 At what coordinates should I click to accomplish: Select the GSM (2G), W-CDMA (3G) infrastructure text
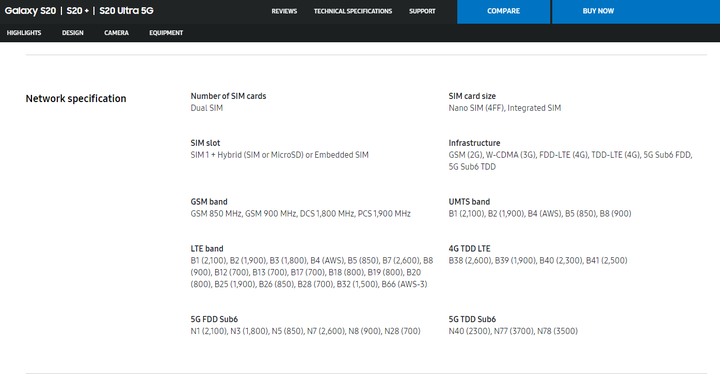coord(570,161)
